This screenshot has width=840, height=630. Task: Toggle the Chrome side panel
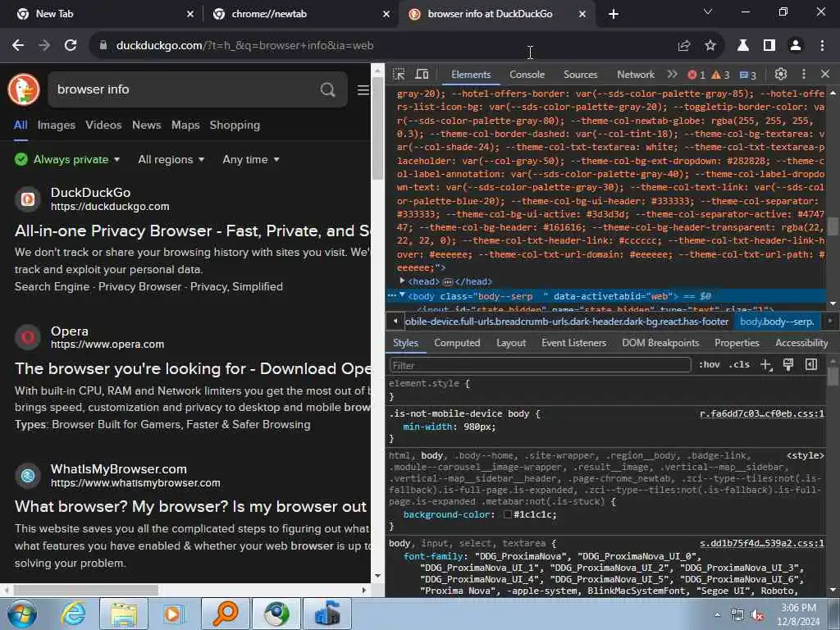click(769, 46)
